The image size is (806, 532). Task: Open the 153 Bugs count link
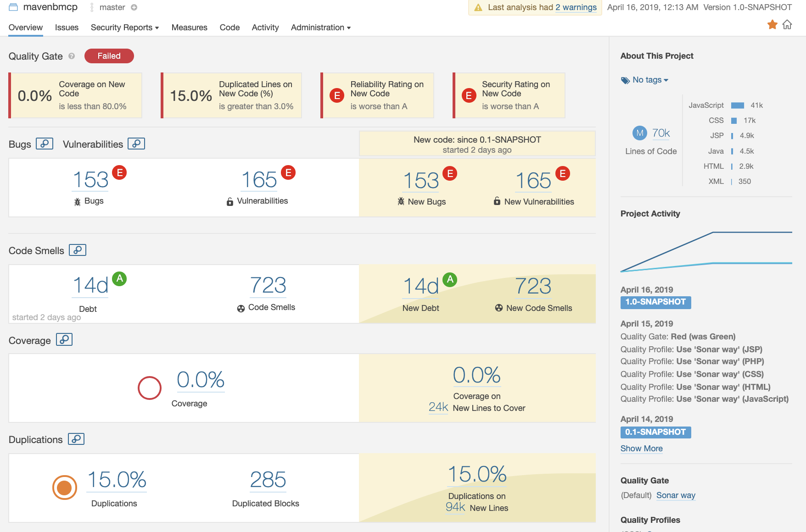click(x=91, y=180)
